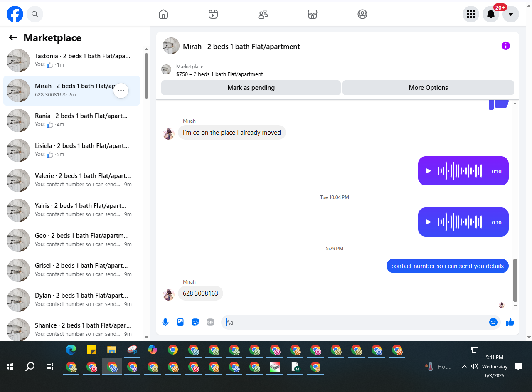
Task: Click the Mark as pending button
Action: 251,88
